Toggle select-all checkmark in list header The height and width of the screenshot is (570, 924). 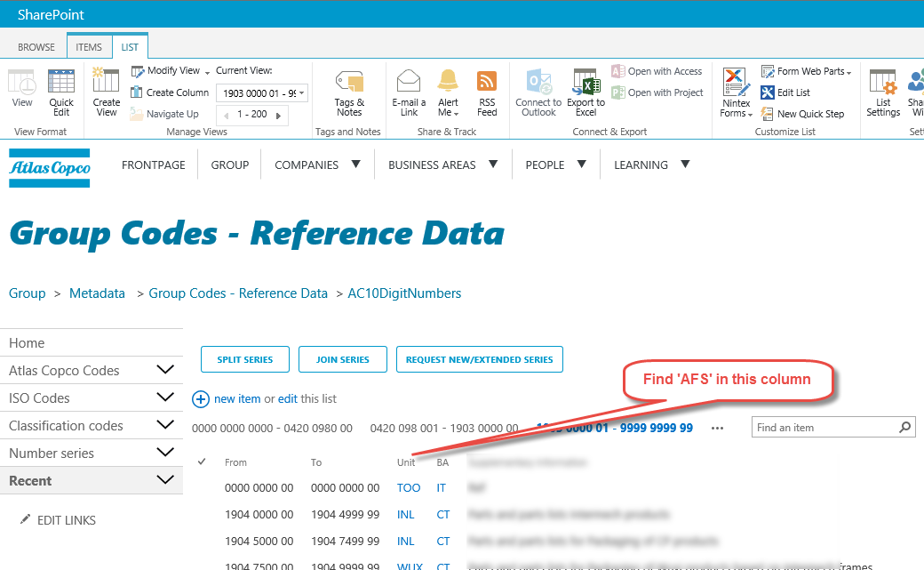[202, 462]
